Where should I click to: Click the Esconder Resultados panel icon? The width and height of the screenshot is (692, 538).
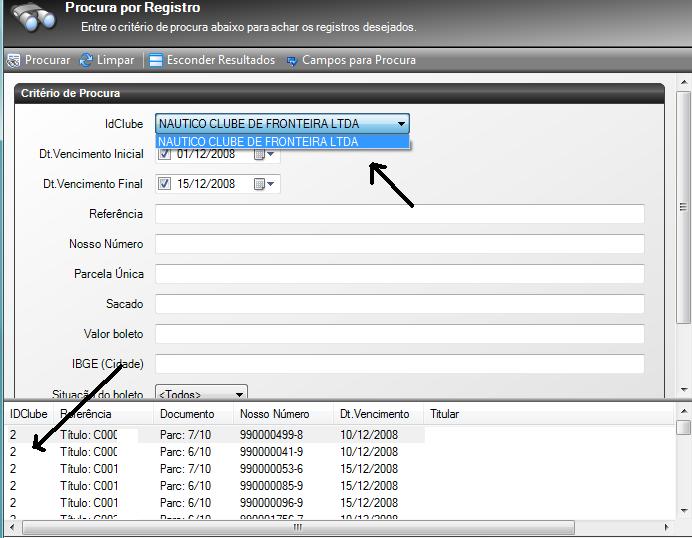point(156,61)
